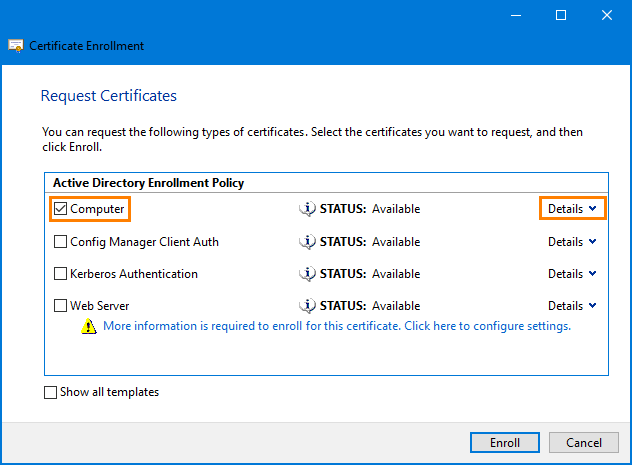Select the Kerberos Authentication certificate checkbox
Image resolution: width=632 pixels, height=465 pixels.
tap(60, 274)
